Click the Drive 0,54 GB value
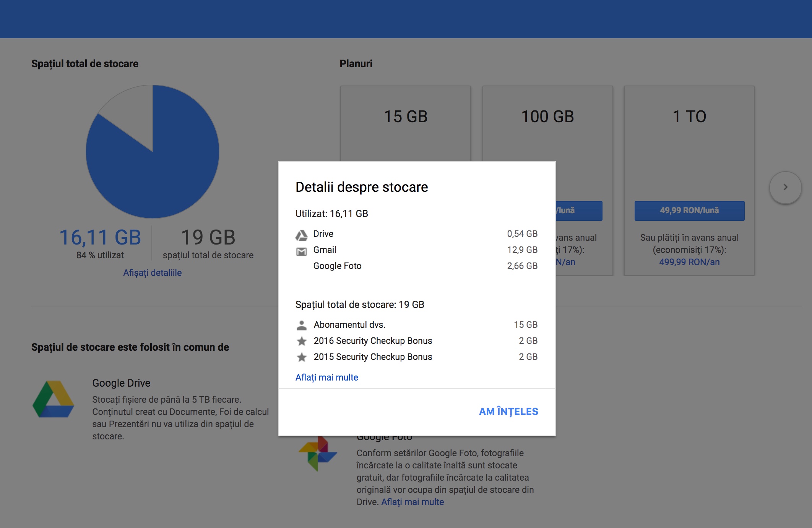Screen dimensions: 812x528 click(522, 234)
